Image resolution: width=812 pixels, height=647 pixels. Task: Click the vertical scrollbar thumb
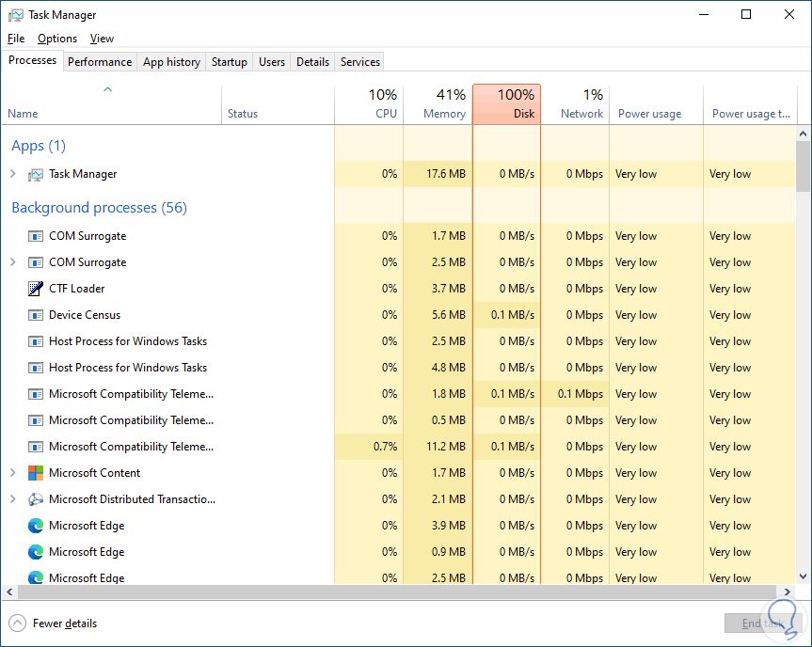(803, 166)
